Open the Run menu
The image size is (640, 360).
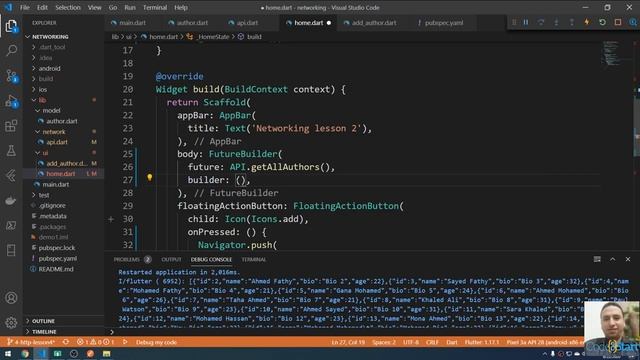(130, 7)
